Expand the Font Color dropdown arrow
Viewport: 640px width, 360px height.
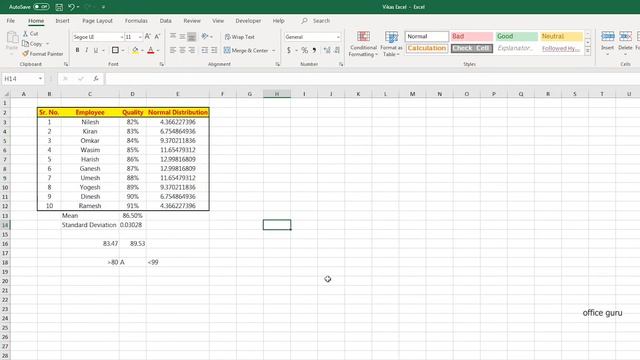[158, 51]
